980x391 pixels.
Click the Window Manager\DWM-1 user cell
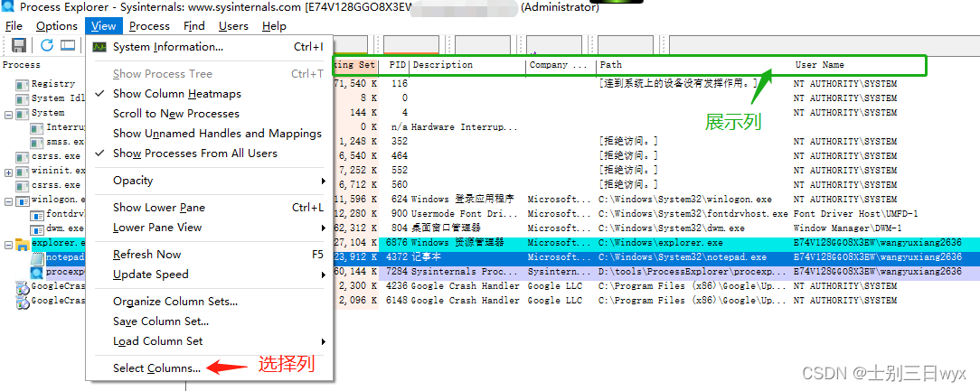coord(847,228)
